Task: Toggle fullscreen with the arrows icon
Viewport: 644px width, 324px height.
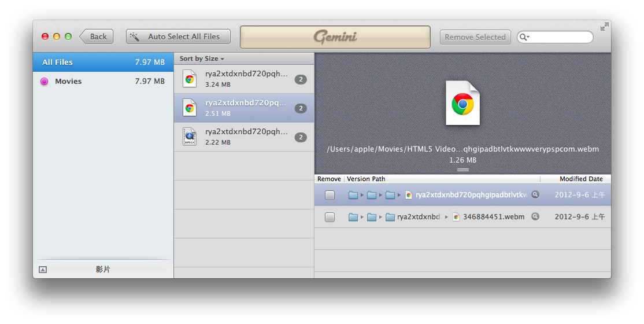Action: coord(605,27)
